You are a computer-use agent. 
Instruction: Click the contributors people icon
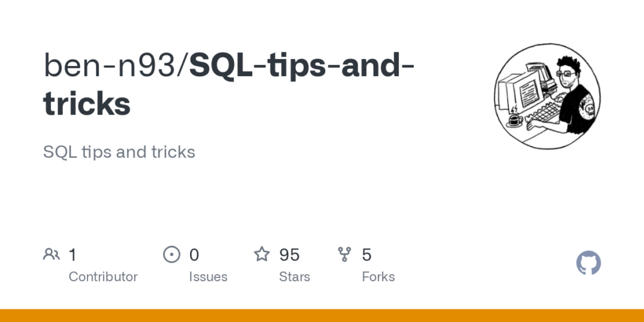point(52,255)
